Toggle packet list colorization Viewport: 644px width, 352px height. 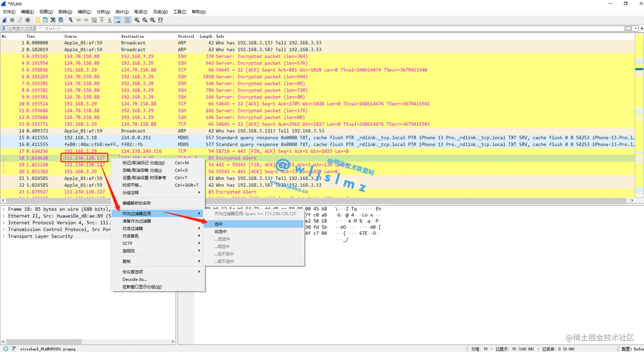pos(127,20)
